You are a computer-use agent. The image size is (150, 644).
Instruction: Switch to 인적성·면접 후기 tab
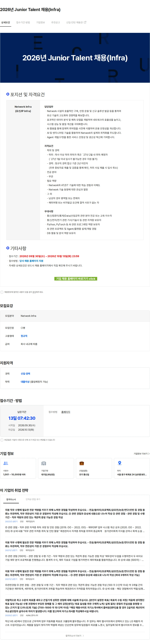tap(33, 499)
